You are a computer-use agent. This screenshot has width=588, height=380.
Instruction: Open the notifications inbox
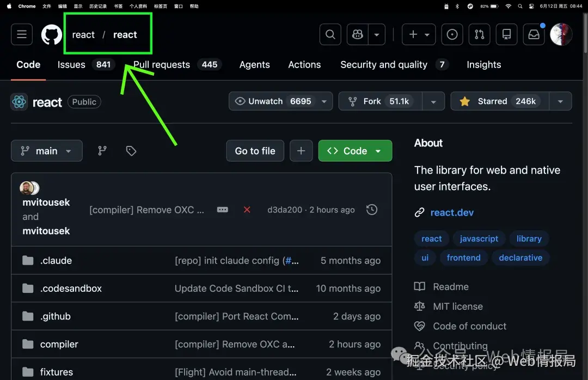pyautogui.click(x=534, y=34)
